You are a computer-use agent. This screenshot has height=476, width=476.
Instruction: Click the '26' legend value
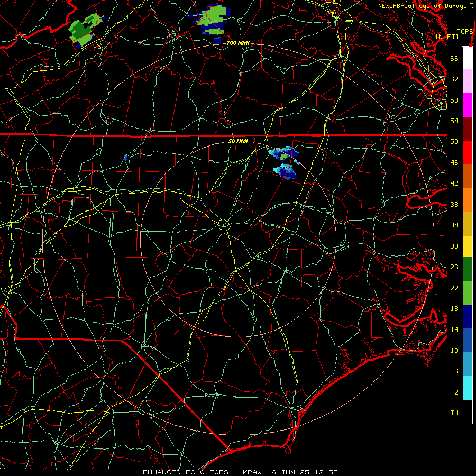tap(454, 267)
